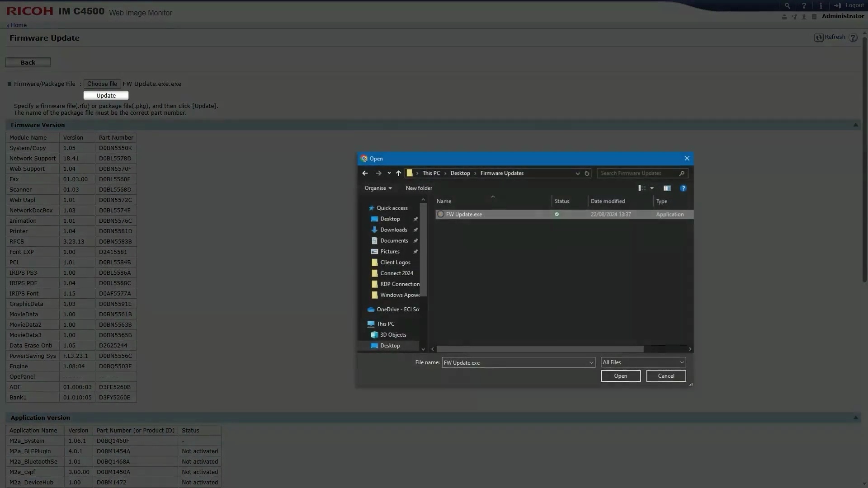Sort files by Date modified column
This screenshot has width=868, height=488.
(x=620, y=201)
